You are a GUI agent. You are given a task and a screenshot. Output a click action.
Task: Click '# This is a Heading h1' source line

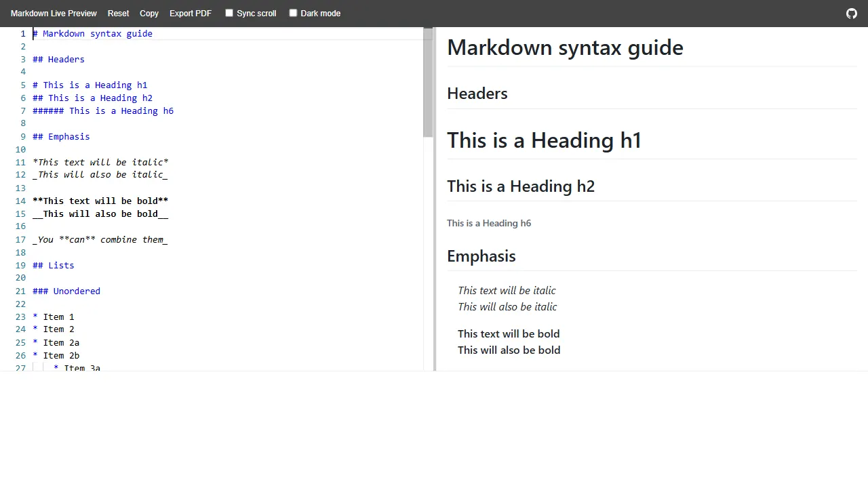click(x=90, y=85)
